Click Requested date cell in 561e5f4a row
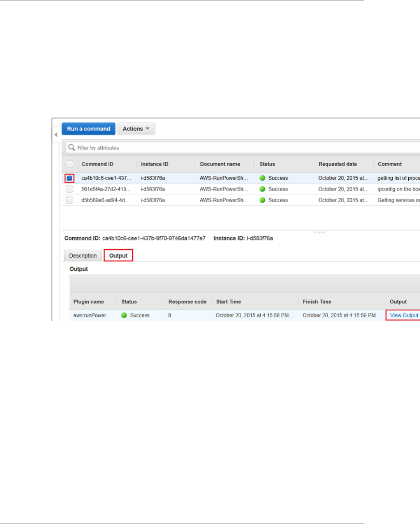Image resolution: width=420 pixels, height=524 pixels. [x=343, y=189]
